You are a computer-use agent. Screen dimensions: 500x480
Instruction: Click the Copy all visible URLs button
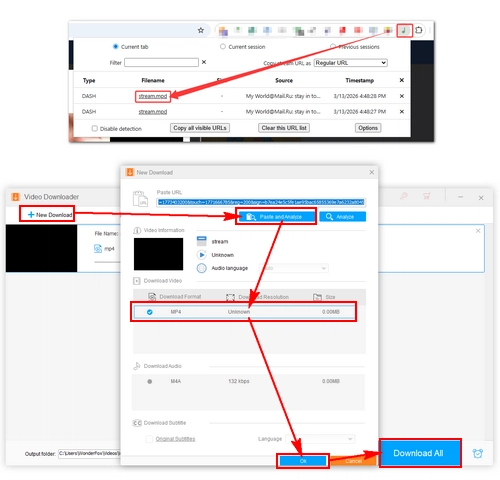pos(200,128)
